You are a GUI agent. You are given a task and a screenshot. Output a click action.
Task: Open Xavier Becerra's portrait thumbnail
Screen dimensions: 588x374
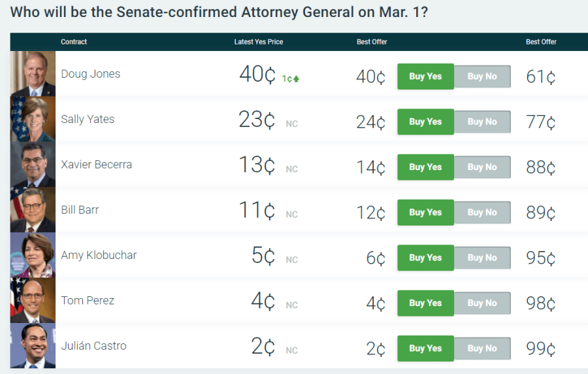[33, 165]
